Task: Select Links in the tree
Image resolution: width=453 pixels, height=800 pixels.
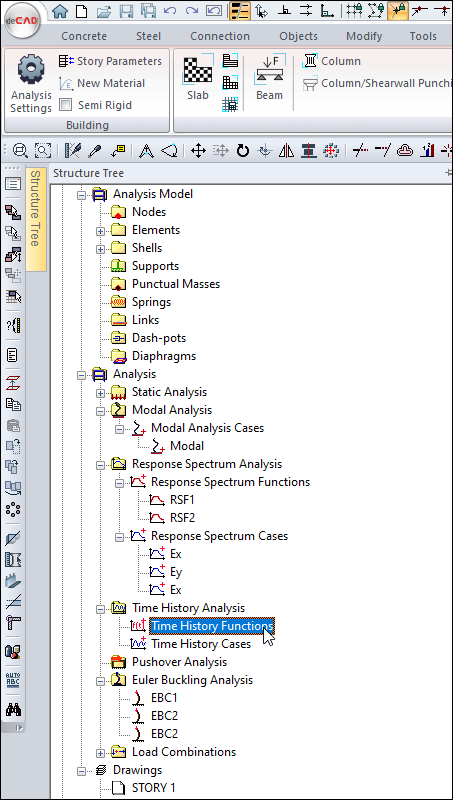Action: click(x=145, y=320)
